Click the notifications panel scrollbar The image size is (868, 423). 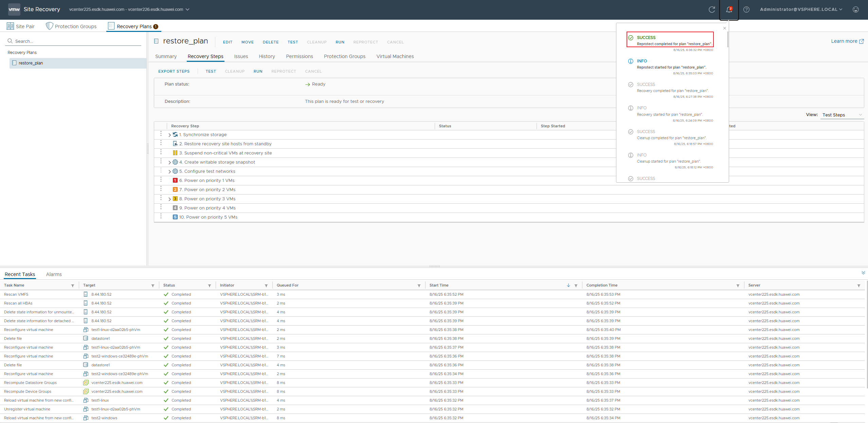727,39
